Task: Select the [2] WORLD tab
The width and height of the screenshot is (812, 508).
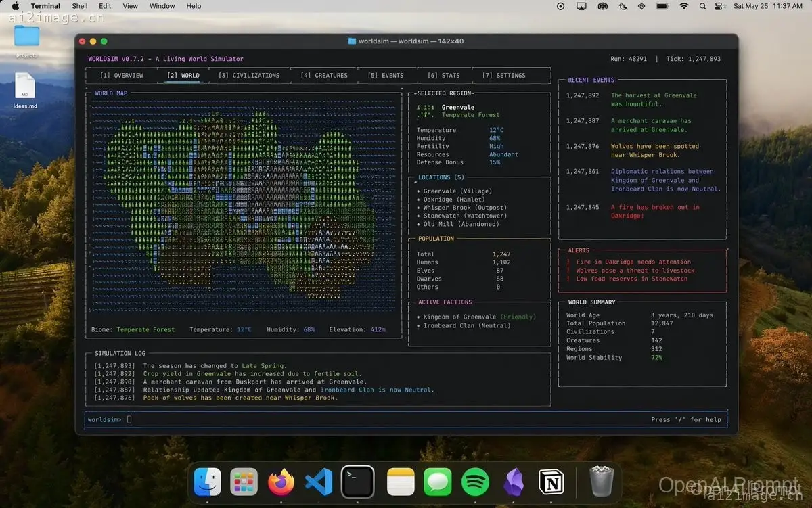Action: coord(183,76)
